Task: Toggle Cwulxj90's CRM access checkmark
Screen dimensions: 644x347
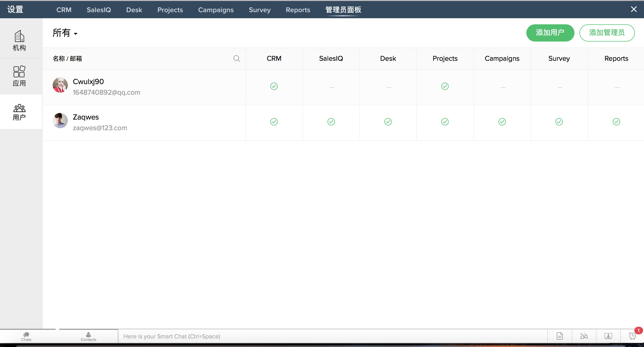Action: click(274, 86)
